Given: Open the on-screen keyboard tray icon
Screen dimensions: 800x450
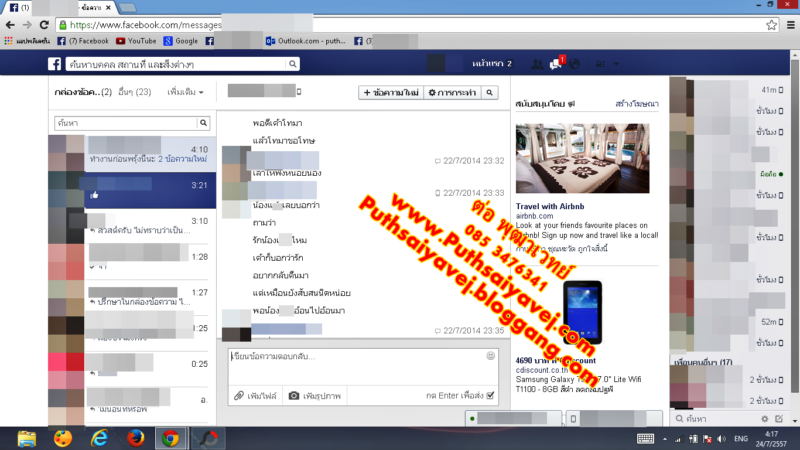Looking at the screenshot, I should [645, 439].
